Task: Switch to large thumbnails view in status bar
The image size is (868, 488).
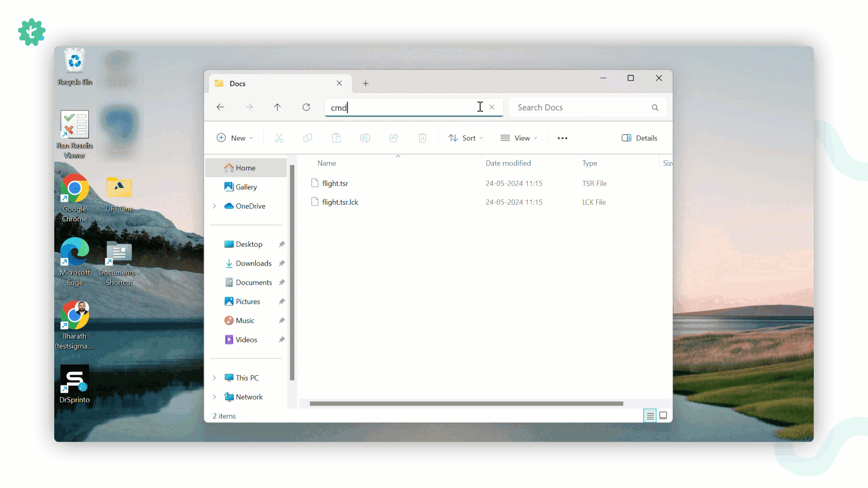Action: tap(663, 415)
